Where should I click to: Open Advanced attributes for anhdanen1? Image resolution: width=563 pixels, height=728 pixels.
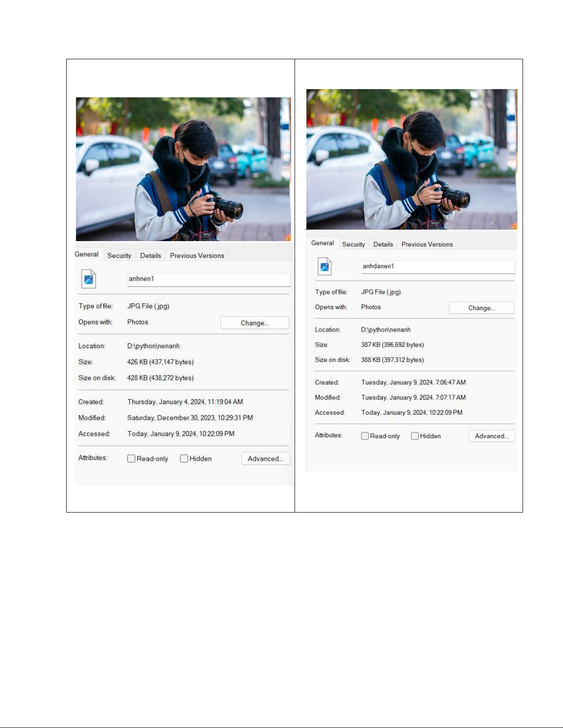coord(491,436)
